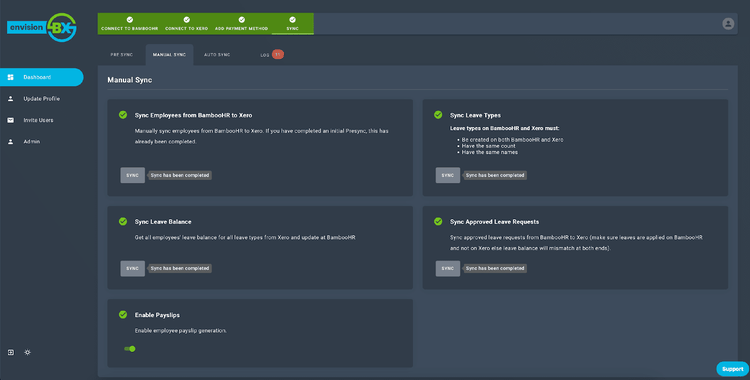Click the Invite Users envelope icon
The image size is (750, 380).
click(x=11, y=120)
